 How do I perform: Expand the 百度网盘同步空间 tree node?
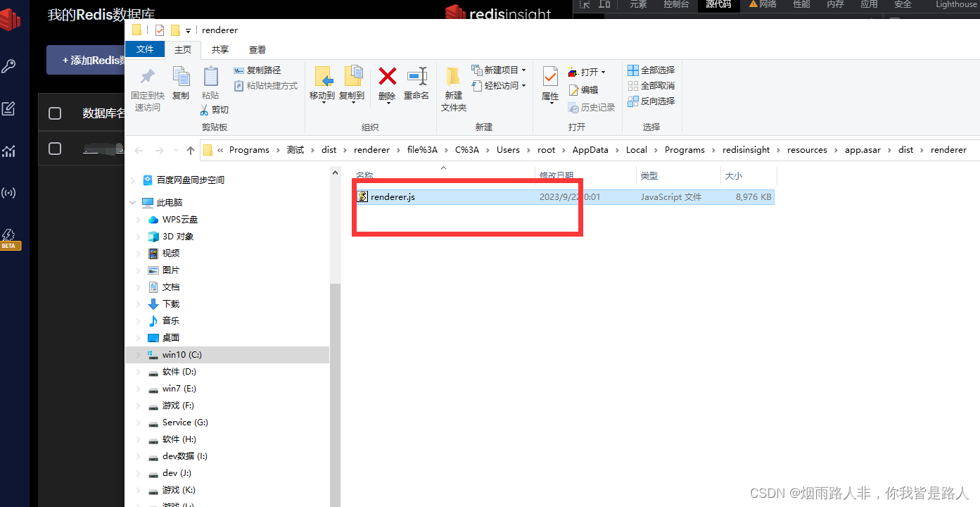[132, 180]
